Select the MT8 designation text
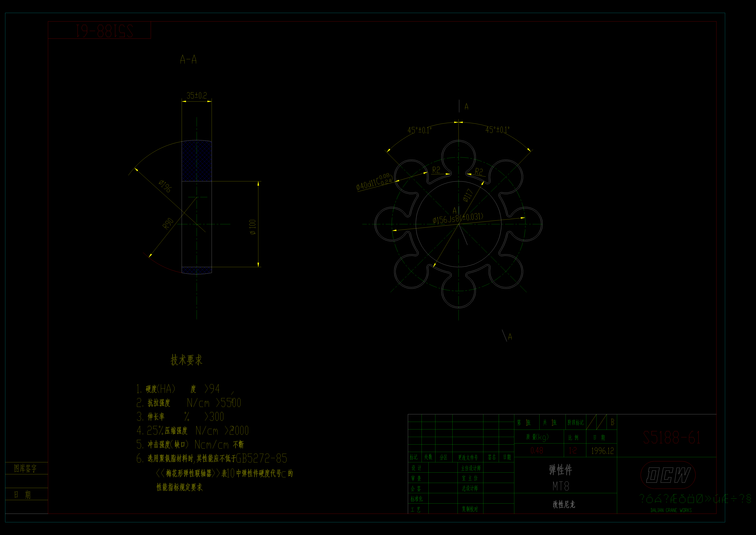Viewport: 756px width, 535px height. click(561, 486)
